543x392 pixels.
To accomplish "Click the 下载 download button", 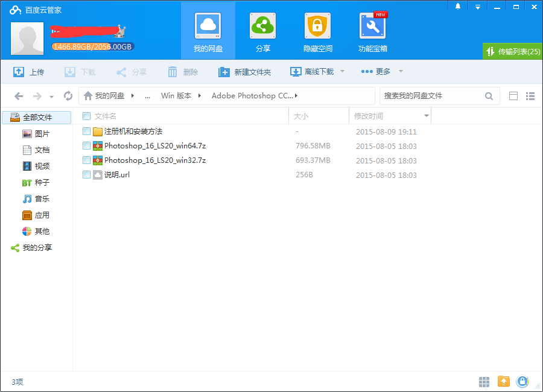I will tap(80, 72).
